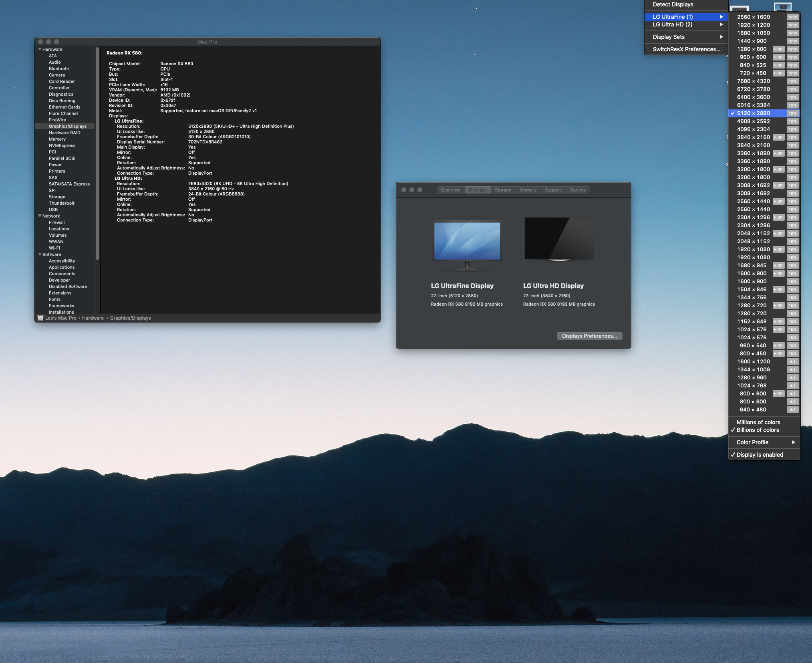Switch to the Support tab
Image resolution: width=812 pixels, height=663 pixels.
coord(553,190)
